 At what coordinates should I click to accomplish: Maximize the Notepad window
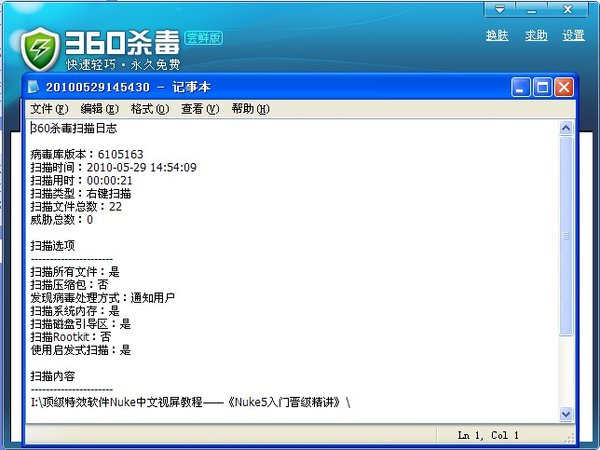pos(542,87)
